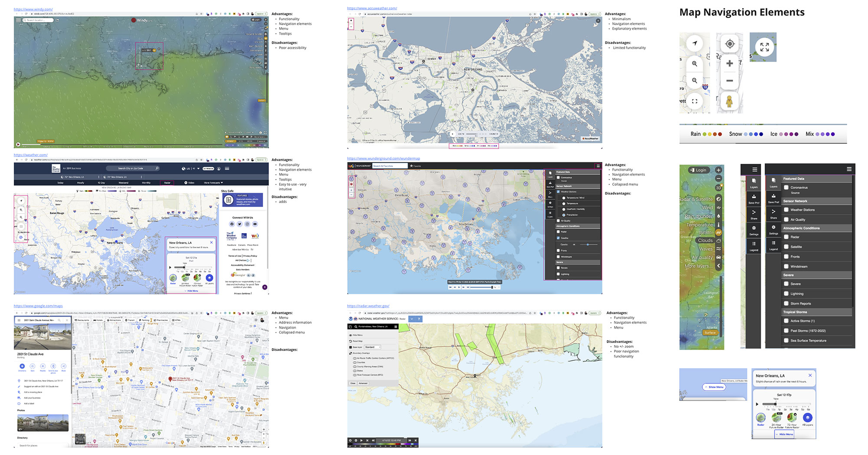The width and height of the screenshot is (868, 455).
Task: Click the four-arrow expand fullscreen icon
Action: point(764,47)
